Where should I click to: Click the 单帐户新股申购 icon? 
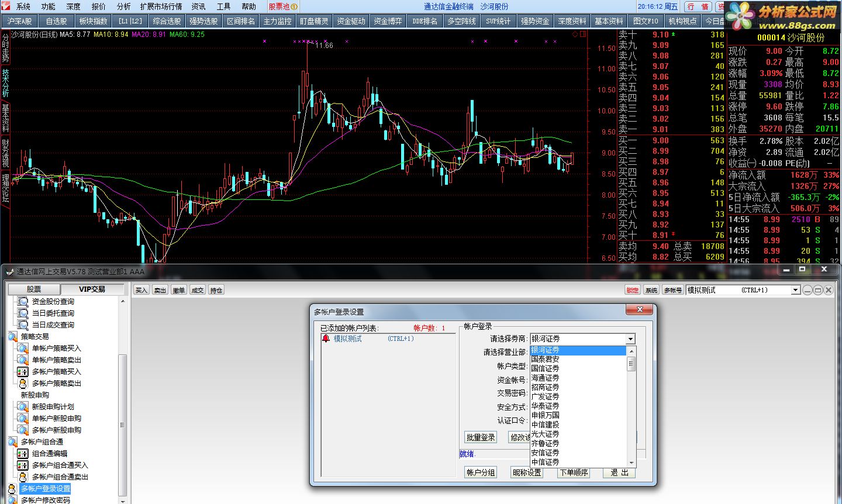tap(23, 419)
